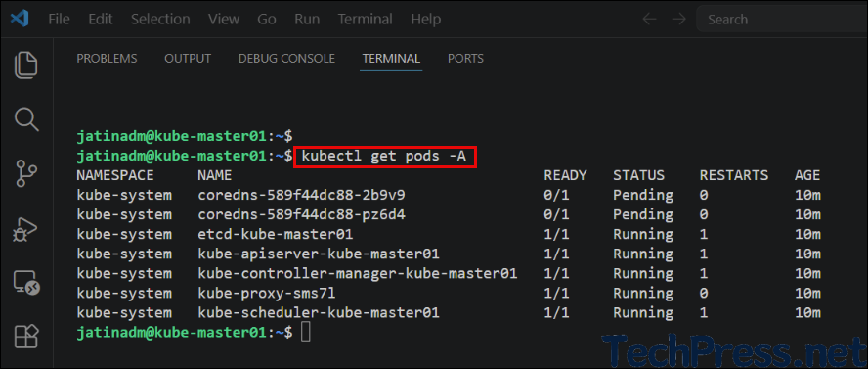
Task: Click pod name kube-controller-manager-kube-master01
Action: (358, 274)
